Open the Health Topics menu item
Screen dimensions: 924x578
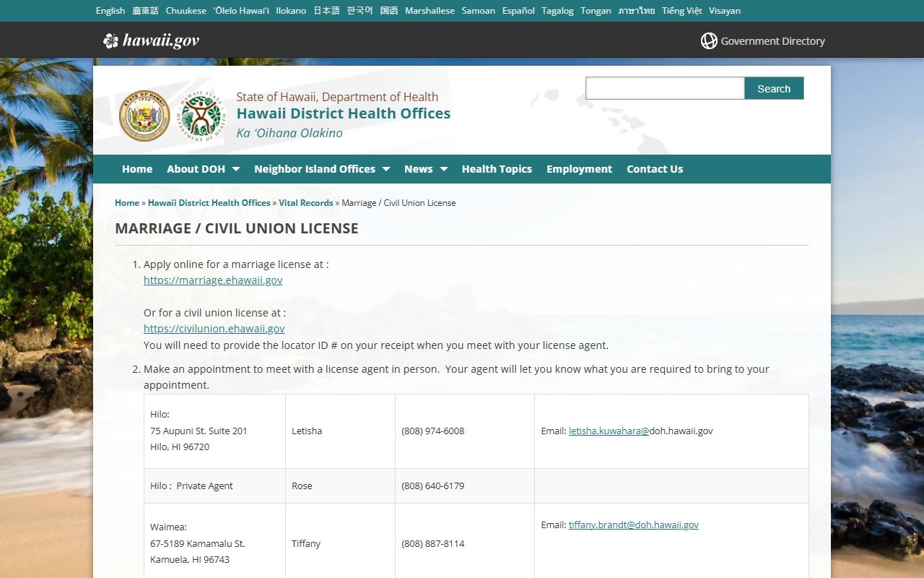497,169
